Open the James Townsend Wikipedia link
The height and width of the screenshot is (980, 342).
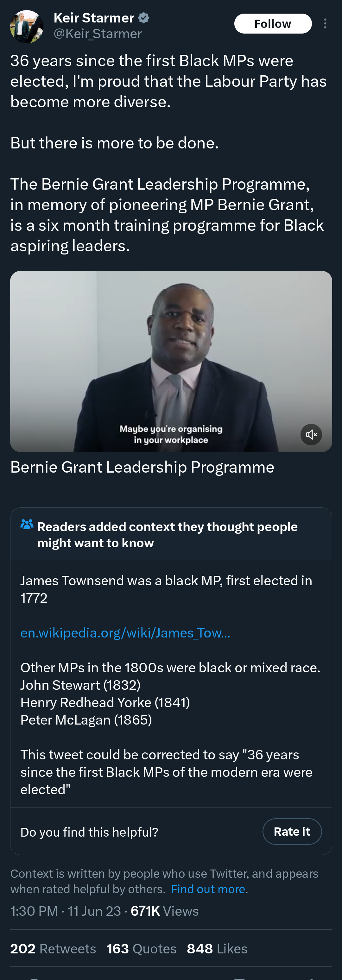click(x=125, y=633)
